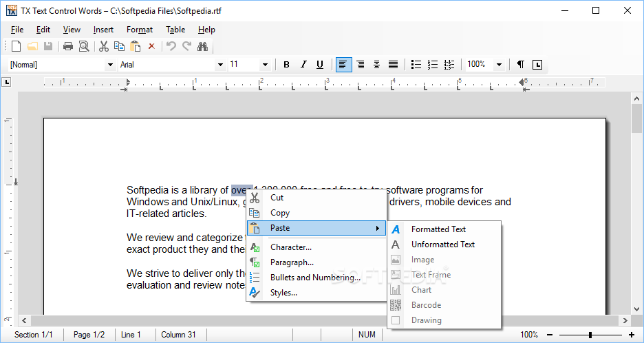
Task: Choose Copy from the context menu
Action: pyautogui.click(x=316, y=213)
